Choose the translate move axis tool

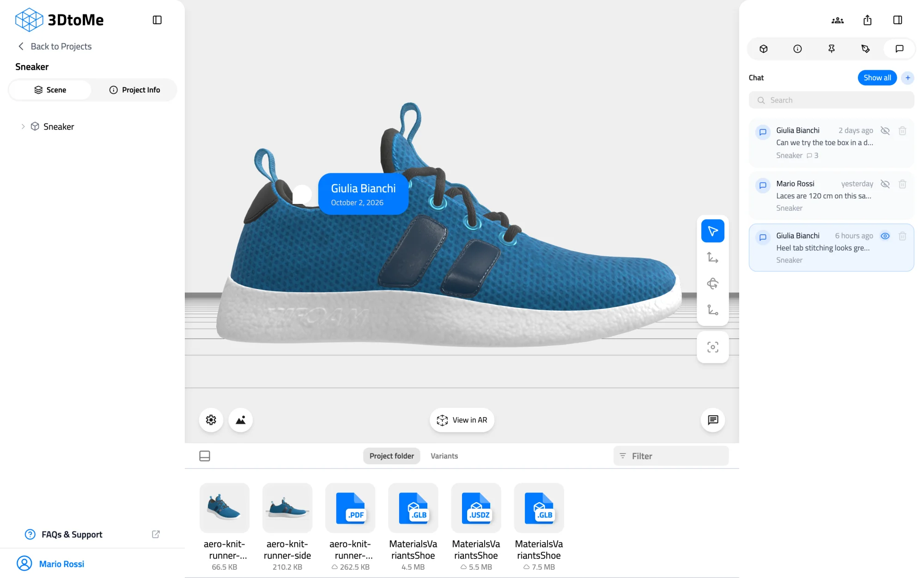click(713, 257)
